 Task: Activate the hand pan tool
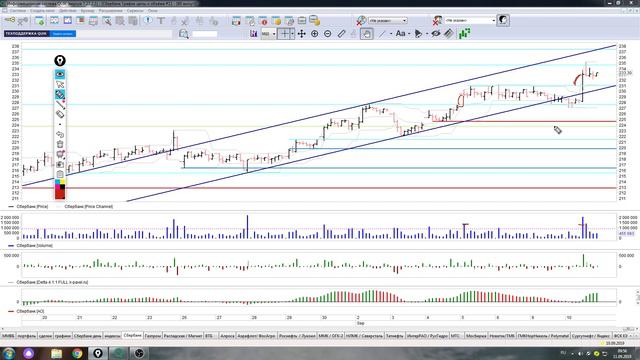pos(367,34)
